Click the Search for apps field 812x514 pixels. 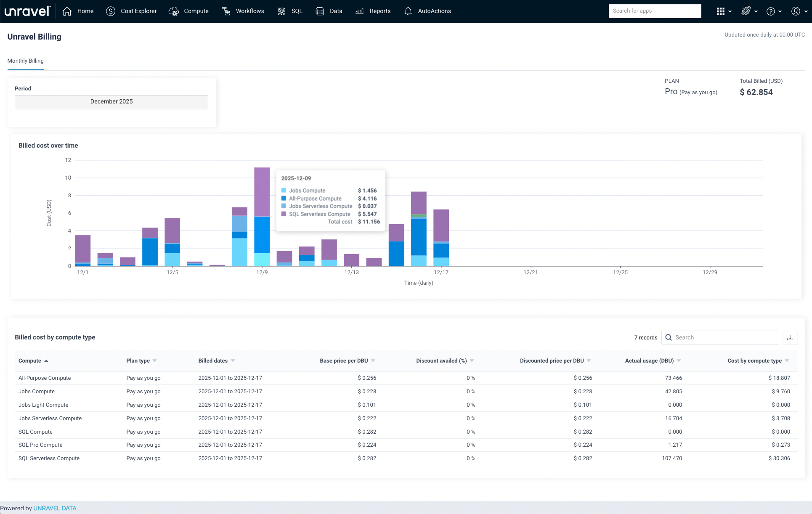tap(655, 11)
